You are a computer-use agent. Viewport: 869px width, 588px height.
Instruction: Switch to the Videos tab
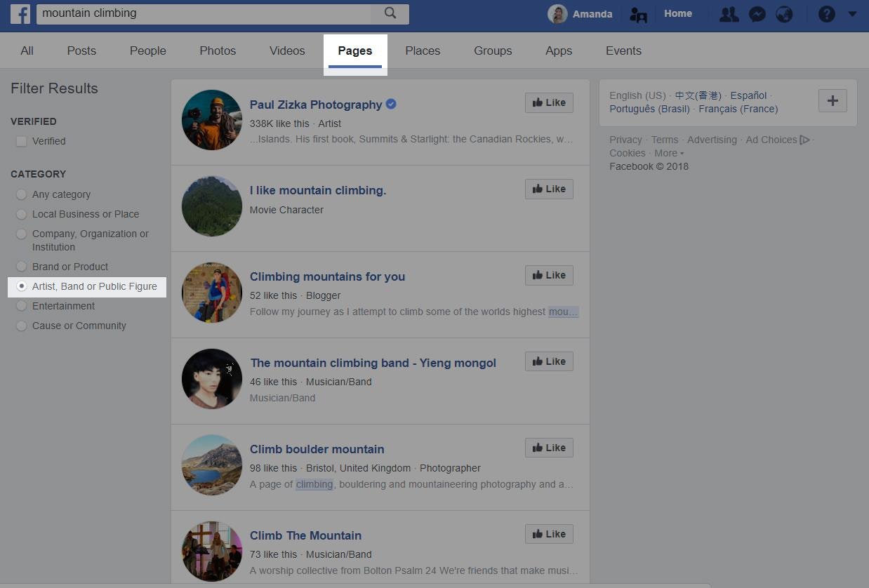[x=286, y=51]
